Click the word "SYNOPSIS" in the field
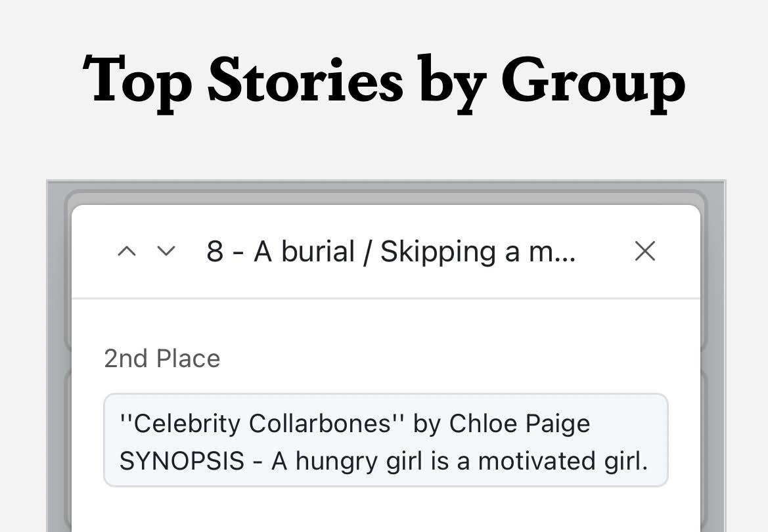The height and width of the screenshot is (532, 768). pyautogui.click(x=181, y=462)
